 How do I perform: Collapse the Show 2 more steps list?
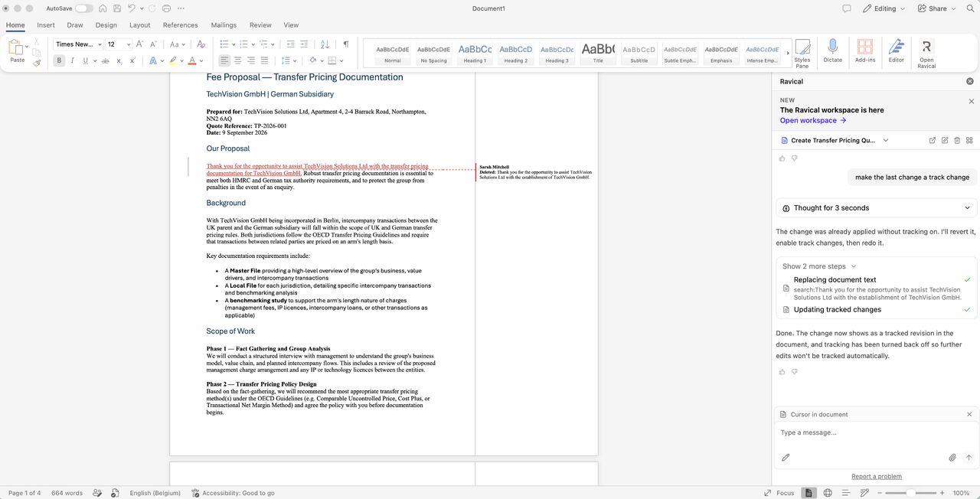(x=819, y=266)
